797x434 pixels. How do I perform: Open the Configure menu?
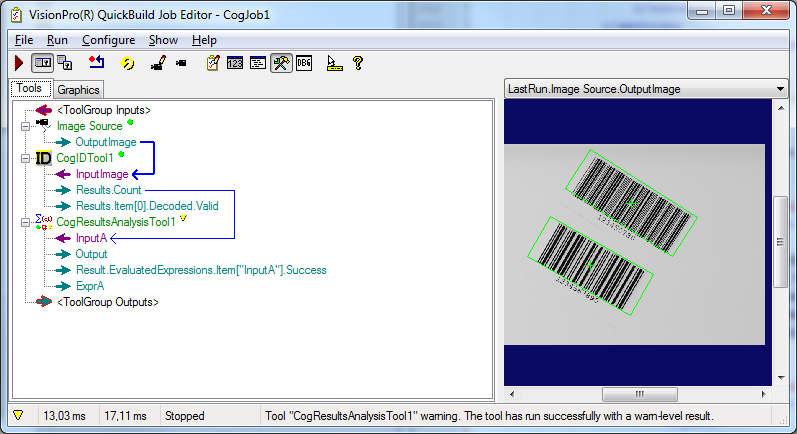point(108,40)
